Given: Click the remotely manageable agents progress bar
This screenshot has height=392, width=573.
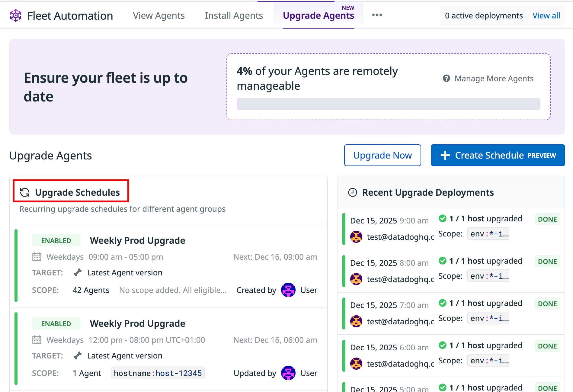Looking at the screenshot, I should (388, 104).
